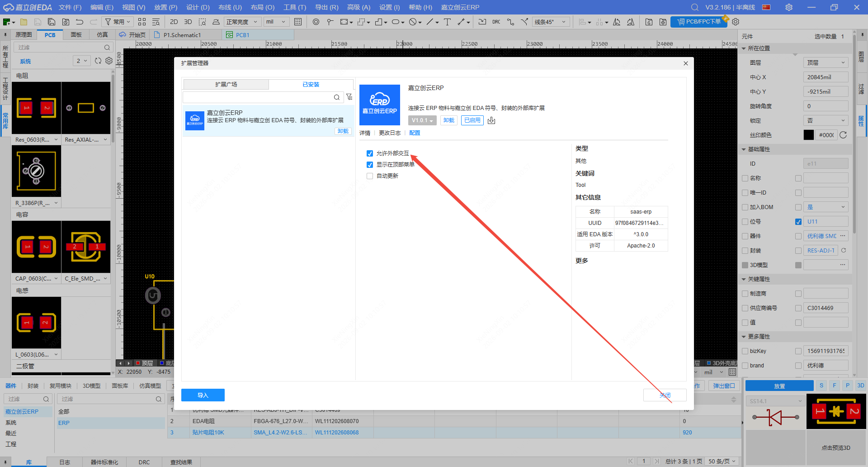Check the 制造商 property checkbox
Screen dimensions: 868x467
tap(745, 294)
